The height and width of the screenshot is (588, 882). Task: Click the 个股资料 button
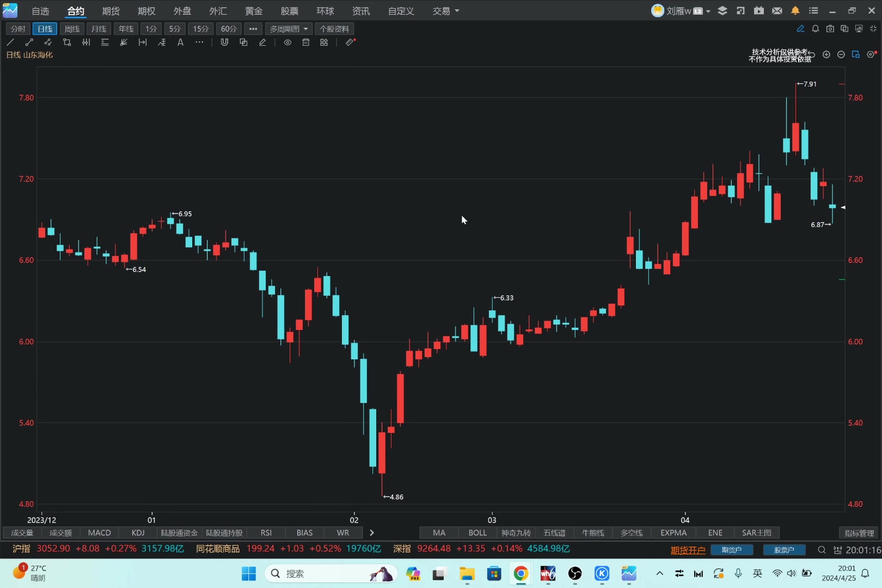point(334,29)
